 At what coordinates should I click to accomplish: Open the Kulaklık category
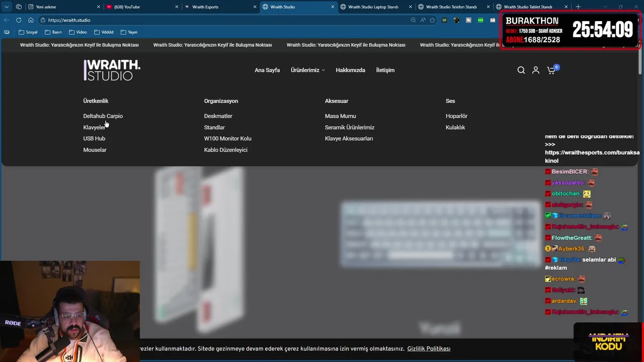(455, 127)
